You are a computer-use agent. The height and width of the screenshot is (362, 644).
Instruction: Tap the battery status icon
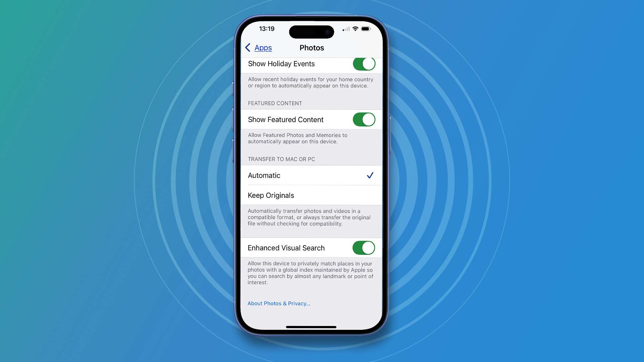pyautogui.click(x=365, y=28)
